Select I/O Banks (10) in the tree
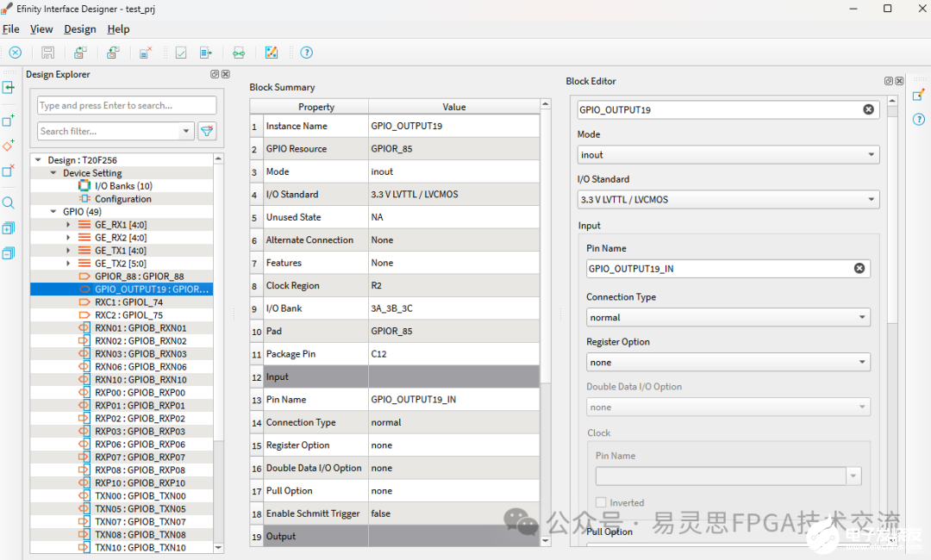The width and height of the screenshot is (931, 560). (123, 186)
